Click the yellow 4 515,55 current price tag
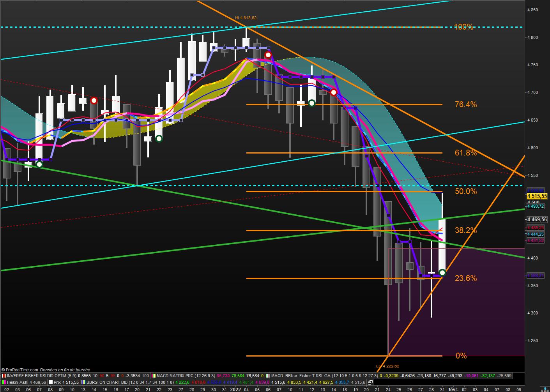Image resolution: width=550 pixels, height=392 pixels. 537,196
